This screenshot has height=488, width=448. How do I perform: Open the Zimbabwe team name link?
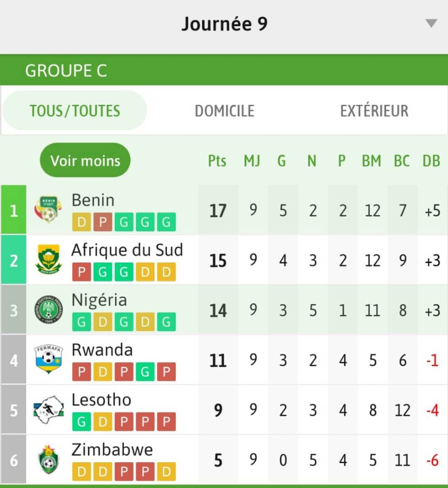[x=112, y=450]
